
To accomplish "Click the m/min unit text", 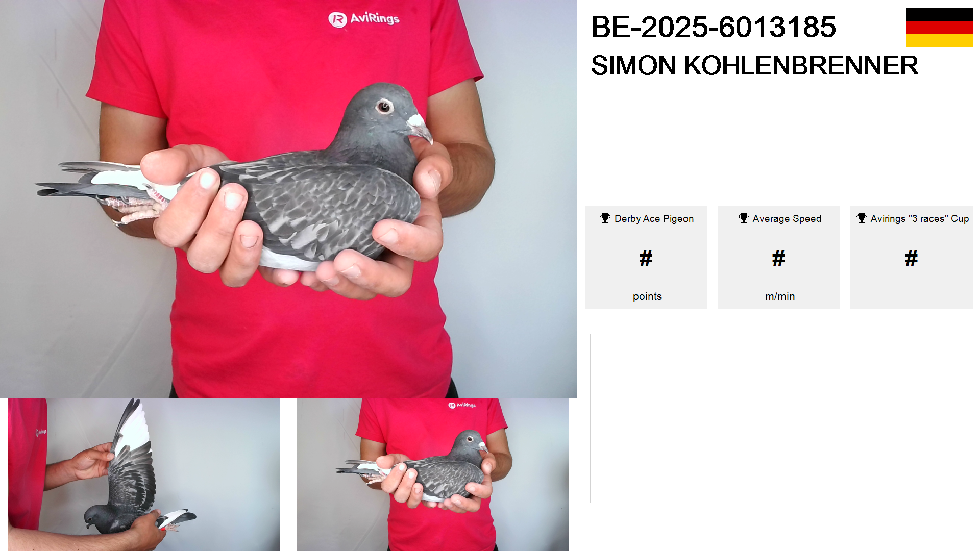I will (x=779, y=296).
